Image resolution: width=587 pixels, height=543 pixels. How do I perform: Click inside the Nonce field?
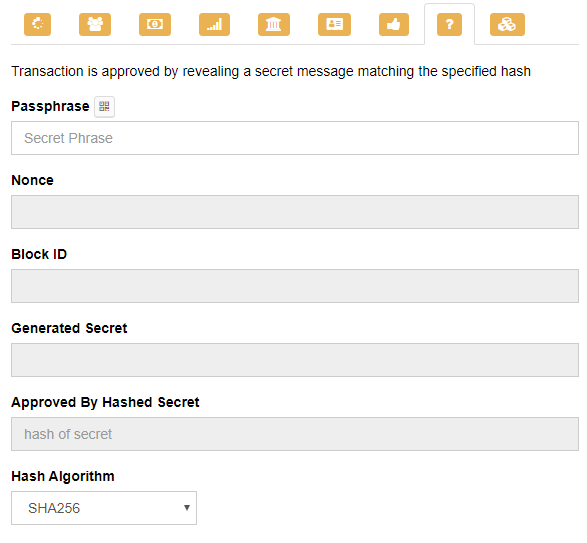click(x=295, y=212)
